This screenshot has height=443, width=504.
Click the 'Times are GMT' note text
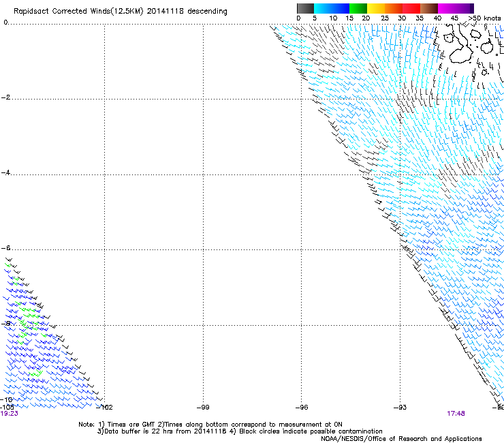[131, 425]
